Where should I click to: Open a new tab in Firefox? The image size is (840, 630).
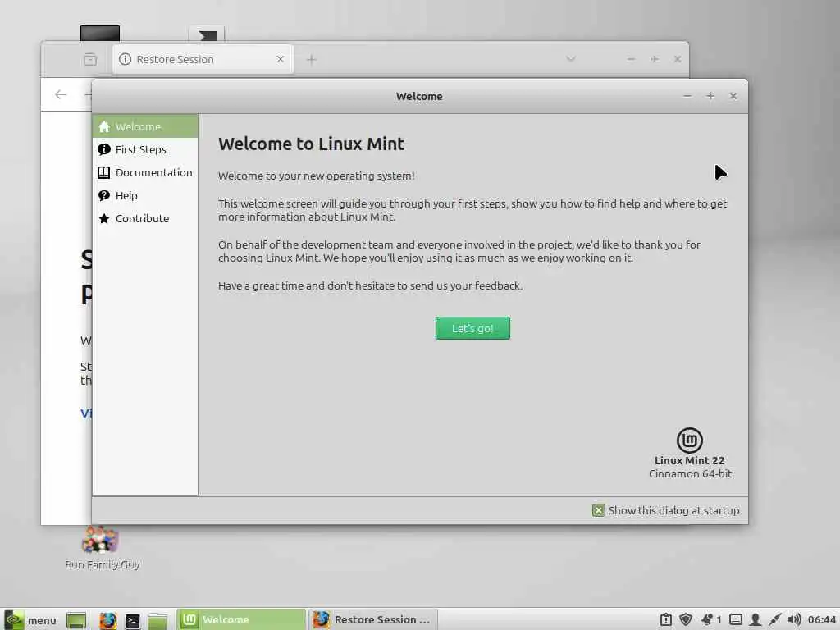tap(311, 59)
